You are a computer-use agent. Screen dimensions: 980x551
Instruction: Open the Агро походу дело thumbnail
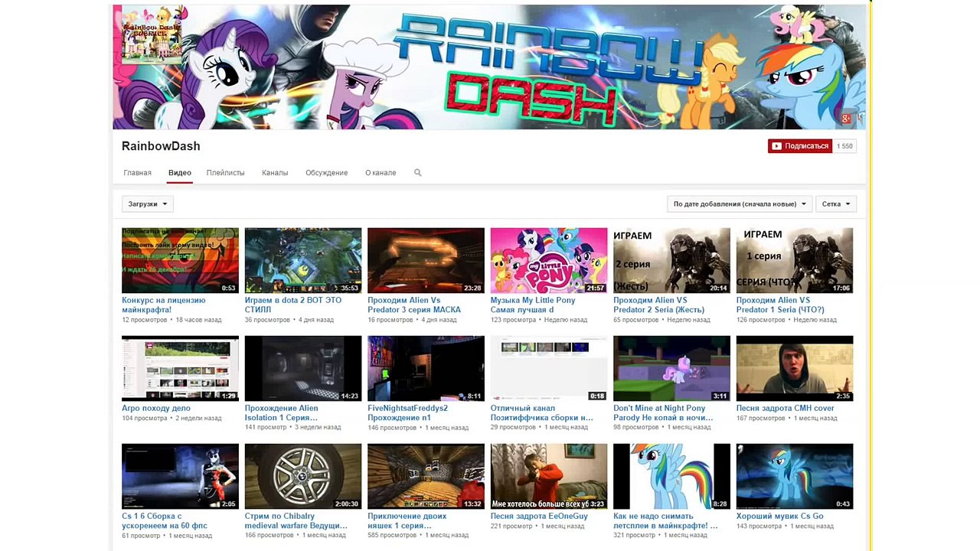(180, 368)
